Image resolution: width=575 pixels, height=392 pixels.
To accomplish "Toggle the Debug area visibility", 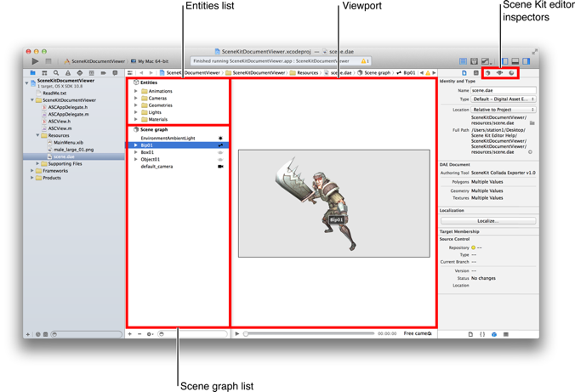I will (515, 61).
